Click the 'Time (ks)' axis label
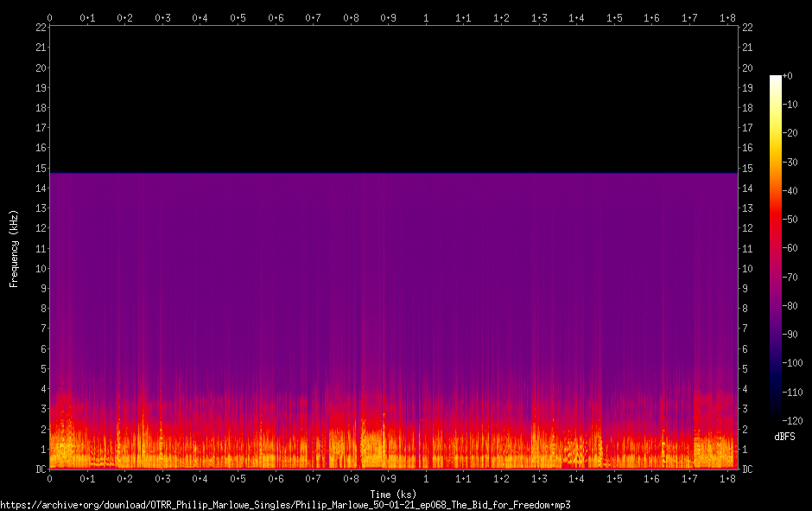This screenshot has height=511, width=812. [393, 494]
